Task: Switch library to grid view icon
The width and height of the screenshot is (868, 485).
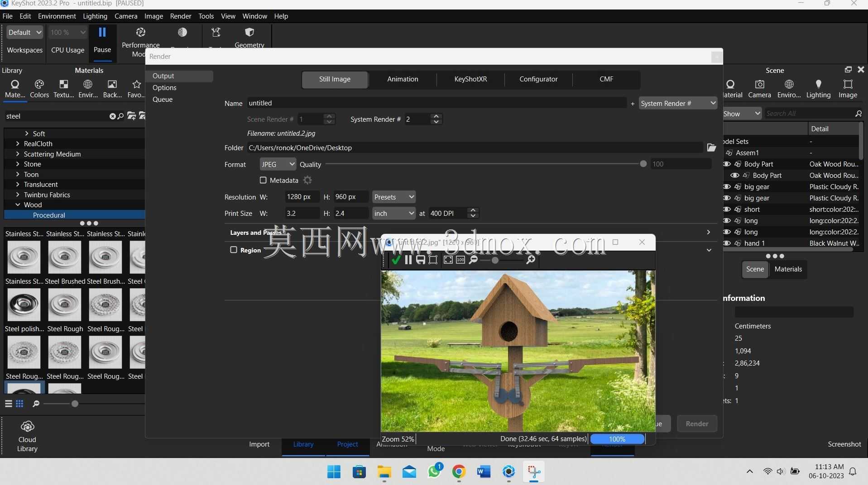Action: (x=19, y=404)
